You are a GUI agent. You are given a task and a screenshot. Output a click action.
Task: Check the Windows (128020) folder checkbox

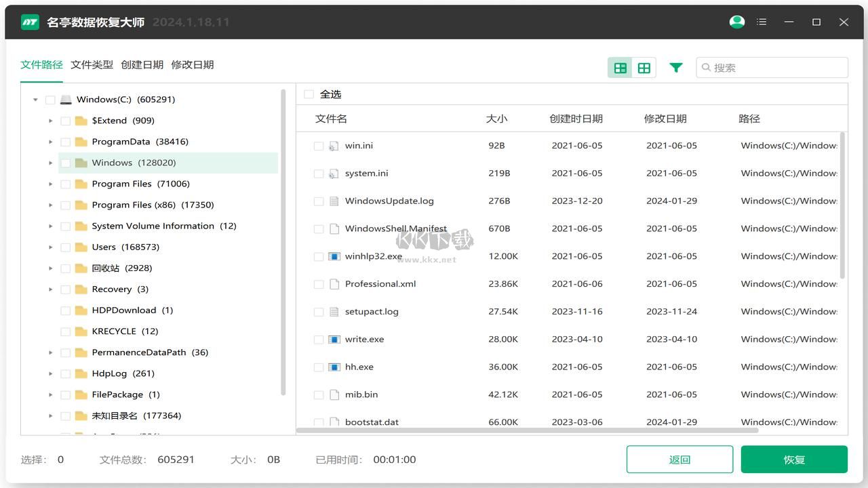coord(66,163)
